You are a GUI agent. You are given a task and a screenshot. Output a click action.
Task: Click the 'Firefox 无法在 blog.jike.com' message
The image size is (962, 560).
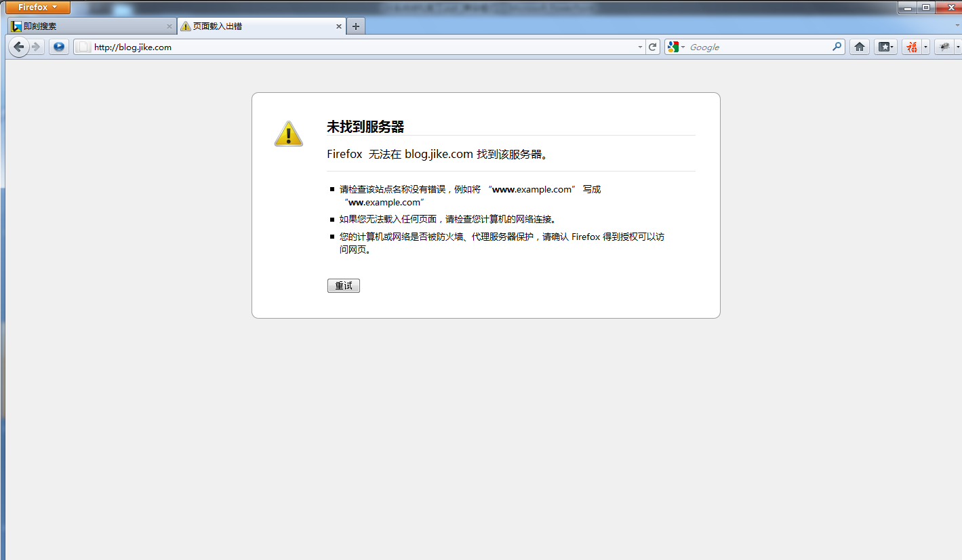point(437,154)
